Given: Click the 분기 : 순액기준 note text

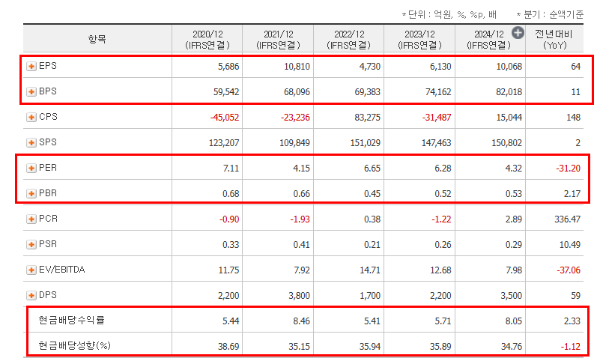Looking at the screenshot, I should tap(550, 15).
